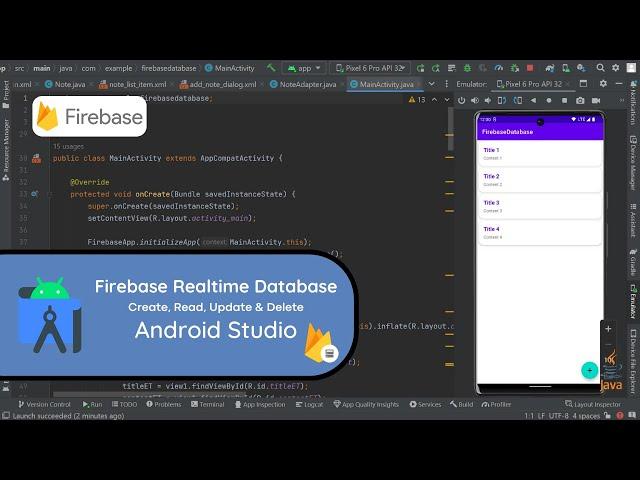The width and height of the screenshot is (640, 480).
Task: Open emulator panel settings gear
Action: 603,84
